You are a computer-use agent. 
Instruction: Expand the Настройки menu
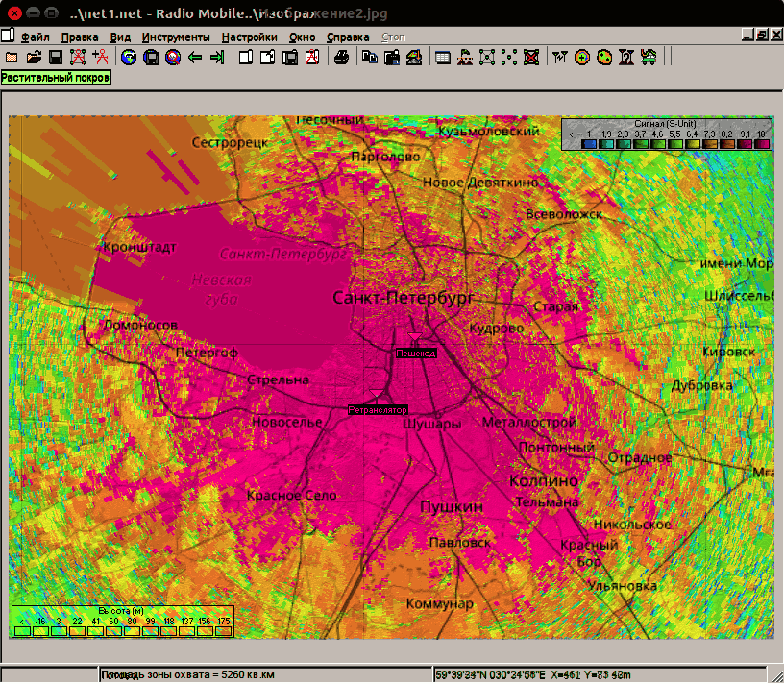(x=249, y=37)
